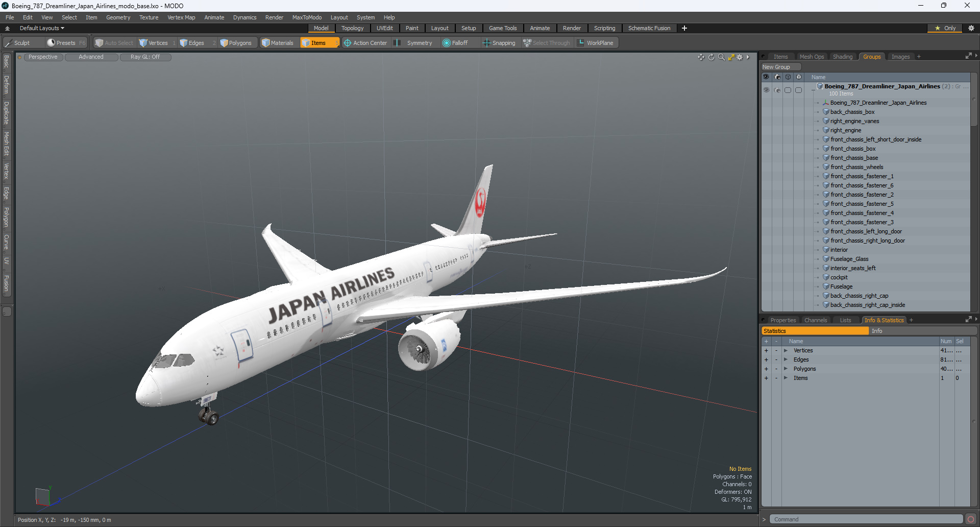Toggle the Only star button
The height and width of the screenshot is (527, 980).
pos(945,28)
